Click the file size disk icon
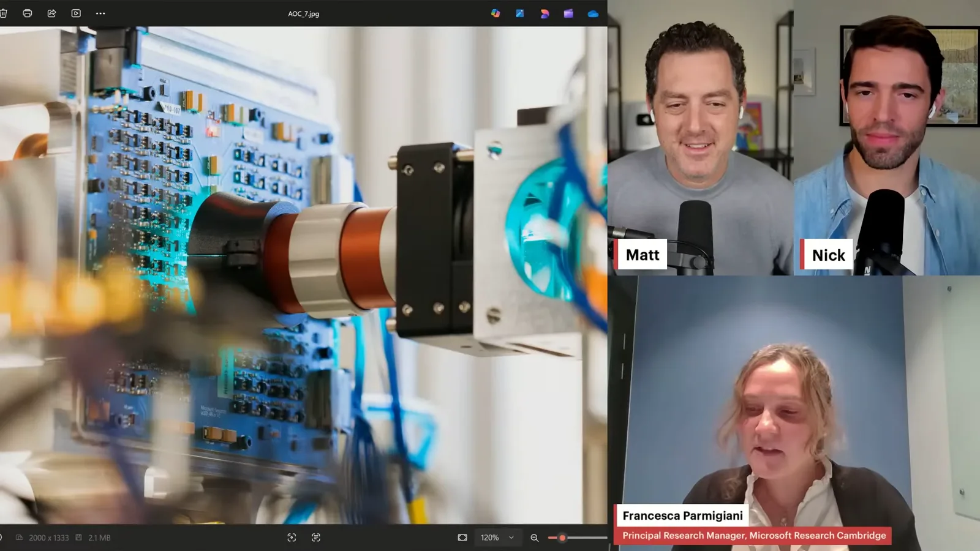Screen dimensions: 980x551 coord(78,538)
